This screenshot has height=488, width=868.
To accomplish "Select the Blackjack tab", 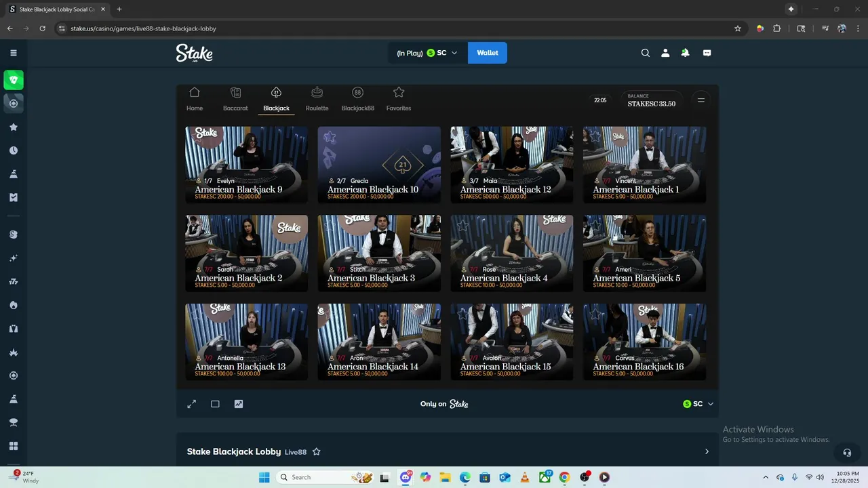I will [276, 99].
